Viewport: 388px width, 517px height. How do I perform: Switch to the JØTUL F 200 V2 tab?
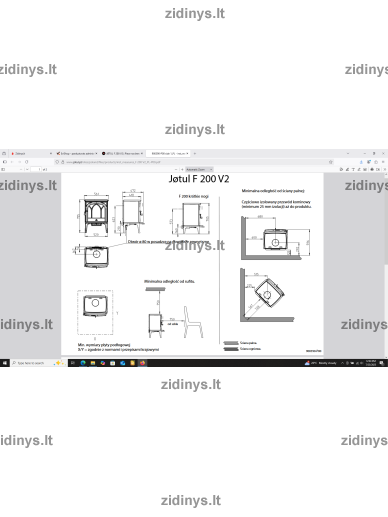click(122, 153)
